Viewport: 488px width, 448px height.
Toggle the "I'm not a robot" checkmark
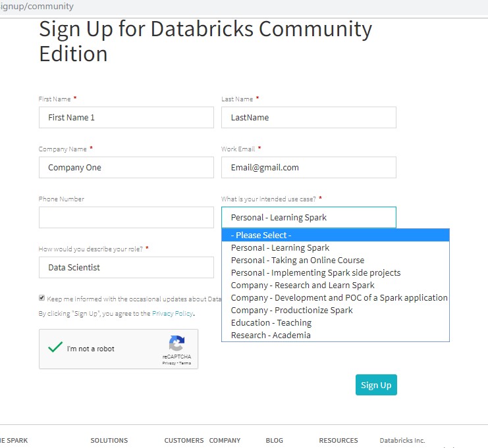pos(55,348)
